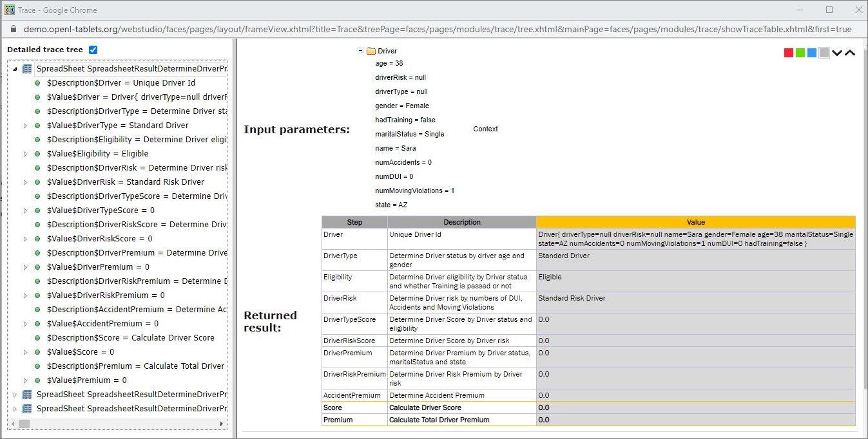
Task: Click the Context link
Action: [x=485, y=129]
